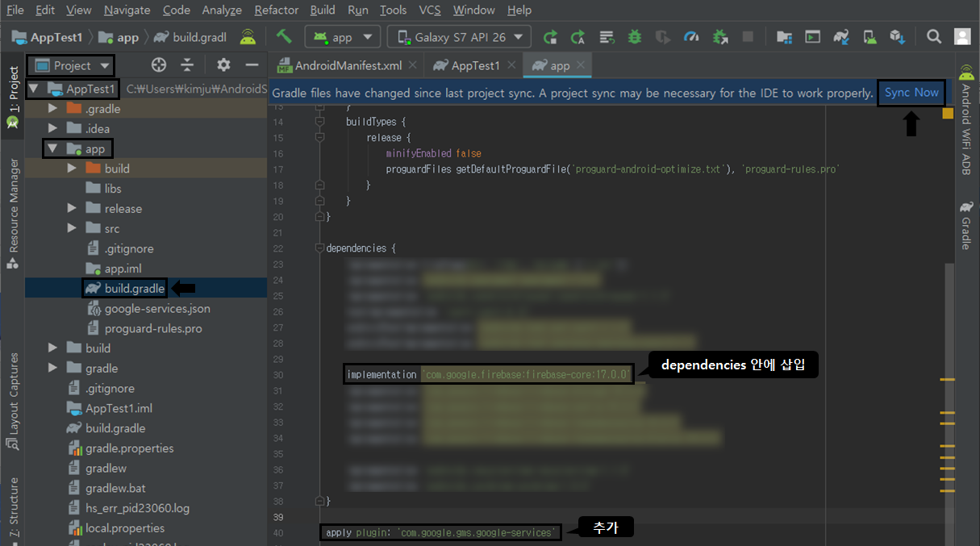Image resolution: width=980 pixels, height=546 pixels.
Task: Open Project panel settings gear
Action: tap(224, 65)
